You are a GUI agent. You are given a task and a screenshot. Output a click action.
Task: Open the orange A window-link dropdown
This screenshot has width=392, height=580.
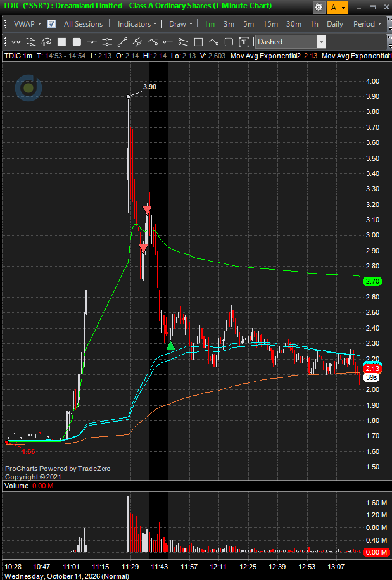pos(337,7)
